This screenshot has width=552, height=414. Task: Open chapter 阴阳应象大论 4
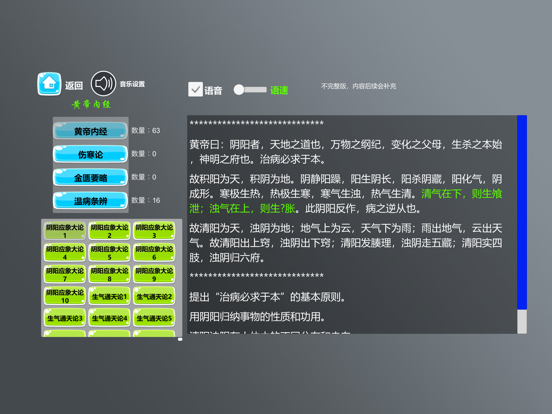65,253
